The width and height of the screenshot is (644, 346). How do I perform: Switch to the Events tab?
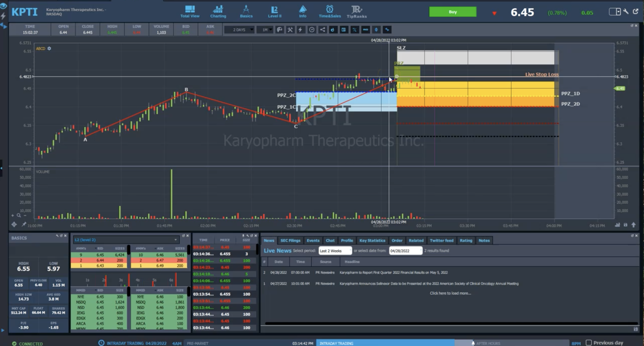[313, 240]
